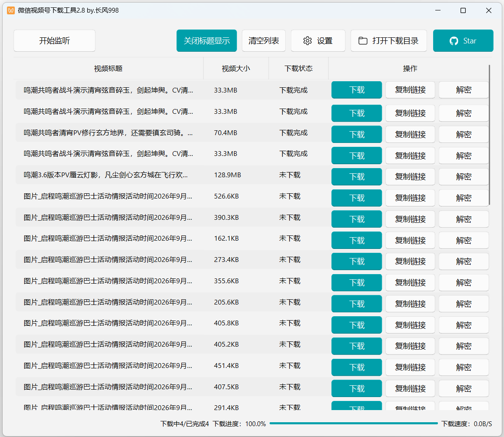Click 解密 in the 205.6KB row
This screenshot has height=437, width=504.
click(464, 304)
